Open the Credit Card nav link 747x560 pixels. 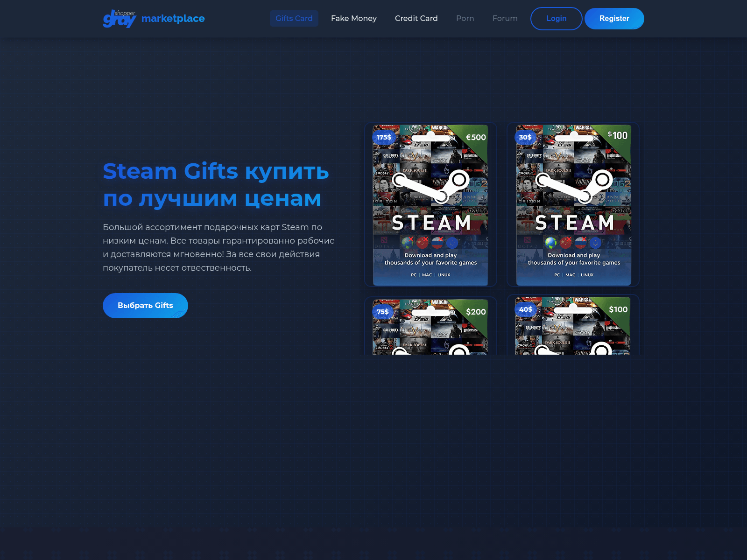(x=416, y=18)
